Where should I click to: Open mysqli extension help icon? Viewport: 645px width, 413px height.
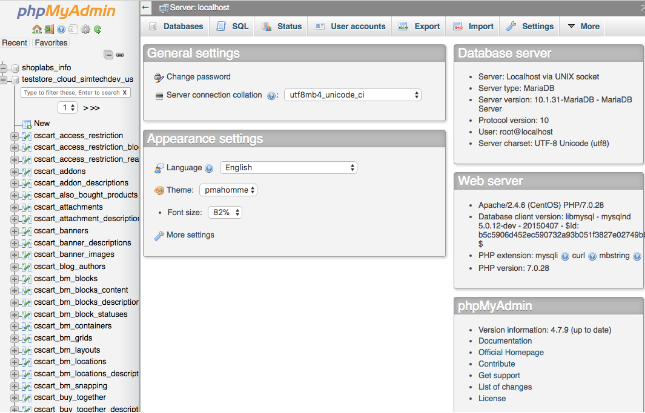pos(565,257)
